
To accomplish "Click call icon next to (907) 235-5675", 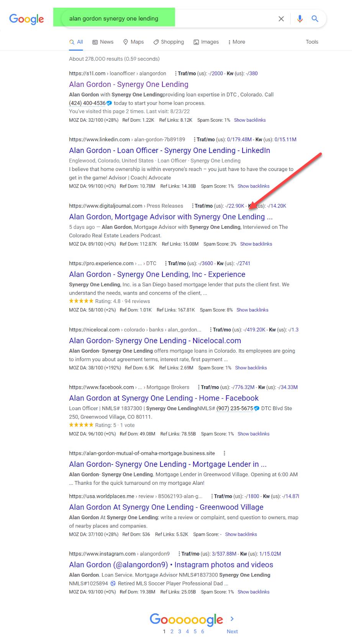I will pyautogui.click(x=257, y=408).
